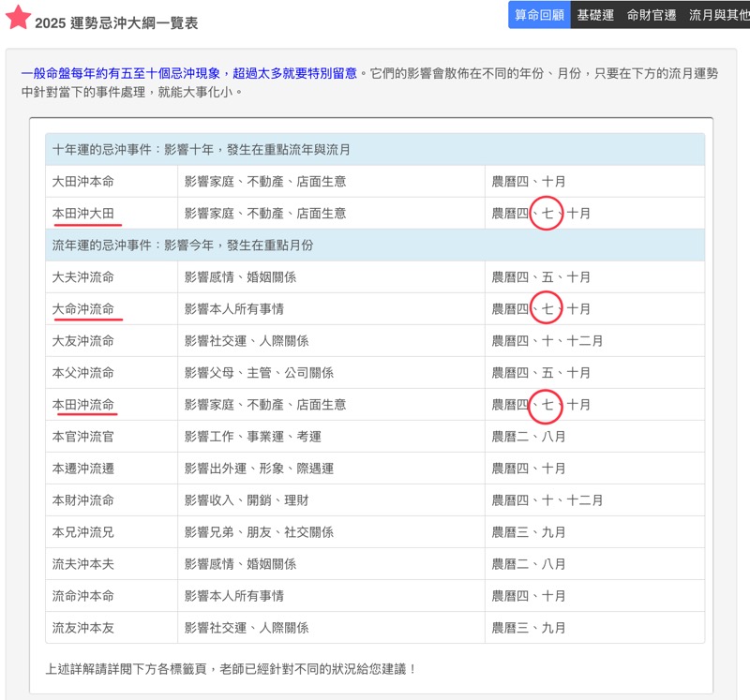Click the underlined 大命沖流命 entry
Viewport: 750px width, 700px height.
tap(83, 308)
